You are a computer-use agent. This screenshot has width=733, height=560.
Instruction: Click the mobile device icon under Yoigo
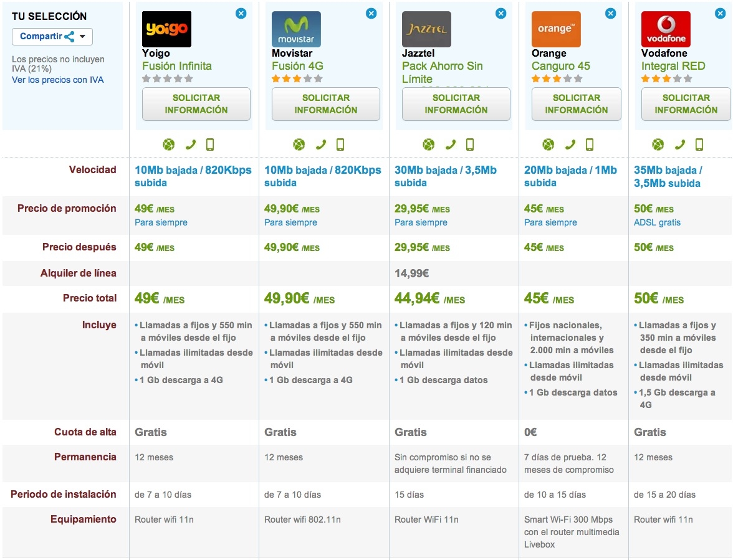(210, 145)
